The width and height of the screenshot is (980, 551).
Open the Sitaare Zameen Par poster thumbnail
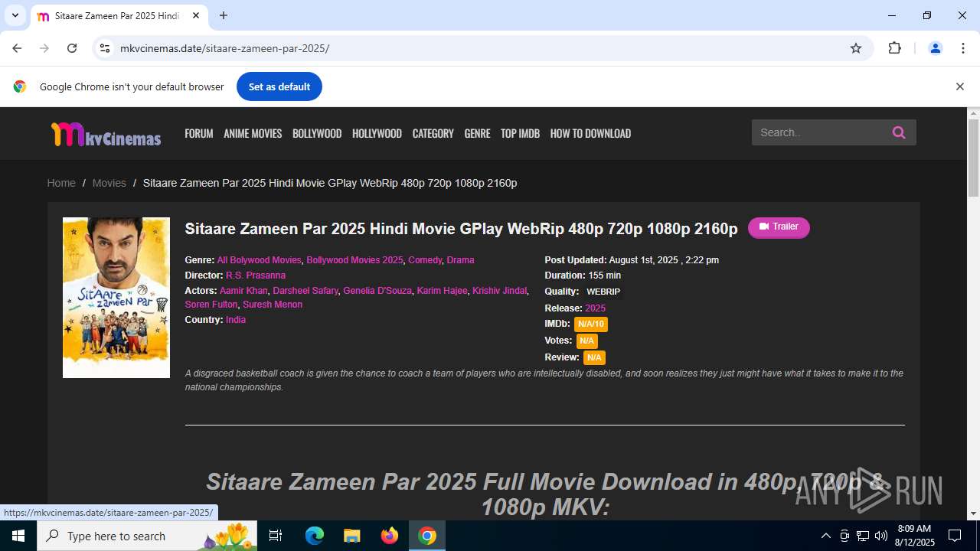pyautogui.click(x=116, y=298)
